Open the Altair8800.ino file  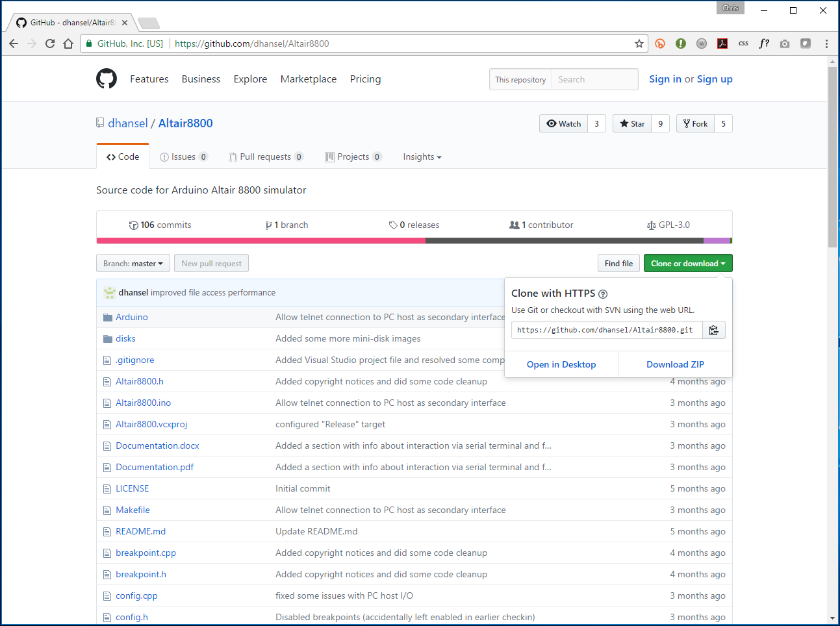tap(143, 403)
